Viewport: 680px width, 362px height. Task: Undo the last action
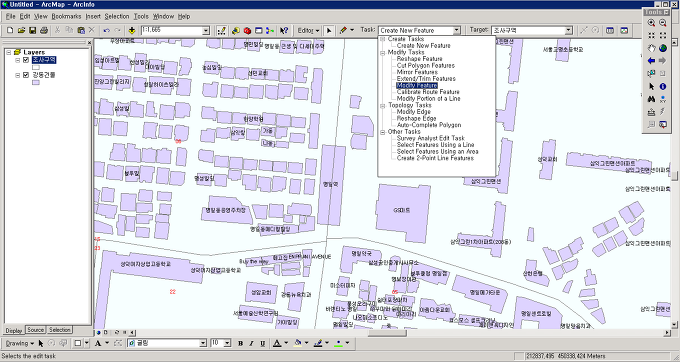106,30
